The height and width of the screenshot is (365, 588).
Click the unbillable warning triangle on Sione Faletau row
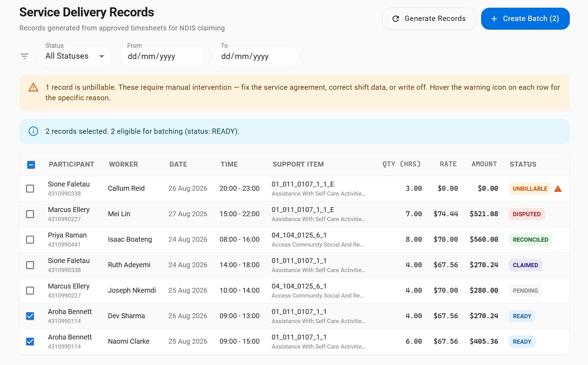pos(558,189)
